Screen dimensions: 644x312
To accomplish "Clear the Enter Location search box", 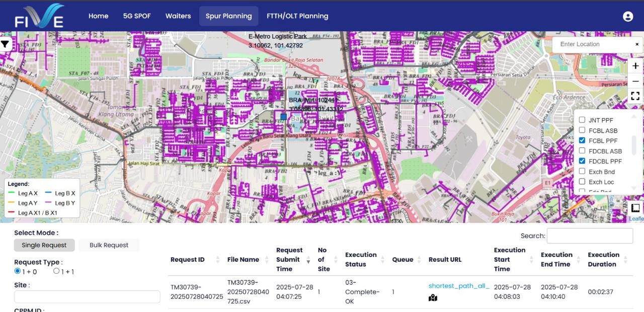I will coord(636,44).
